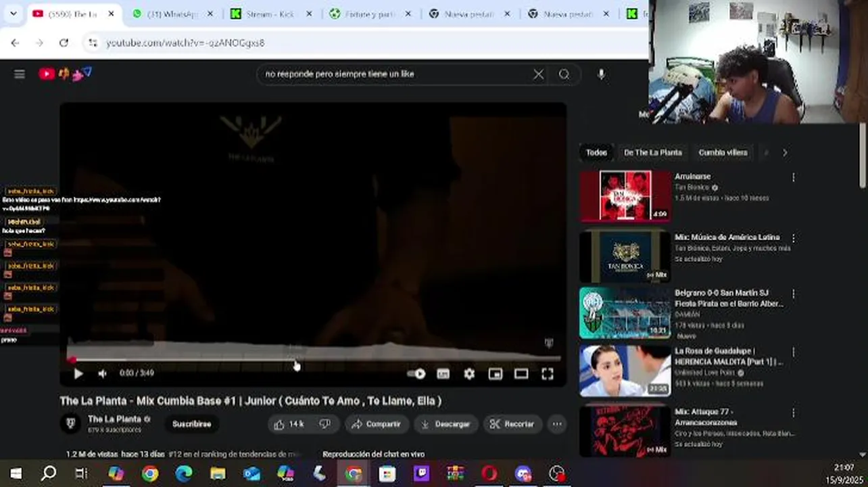
Task: Download video with Descargar button
Action: tap(445, 424)
